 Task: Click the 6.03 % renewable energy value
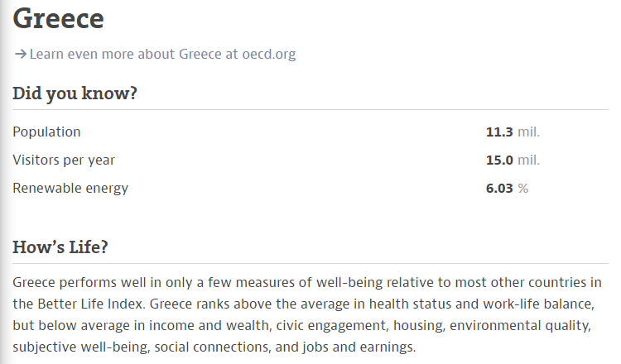507,188
